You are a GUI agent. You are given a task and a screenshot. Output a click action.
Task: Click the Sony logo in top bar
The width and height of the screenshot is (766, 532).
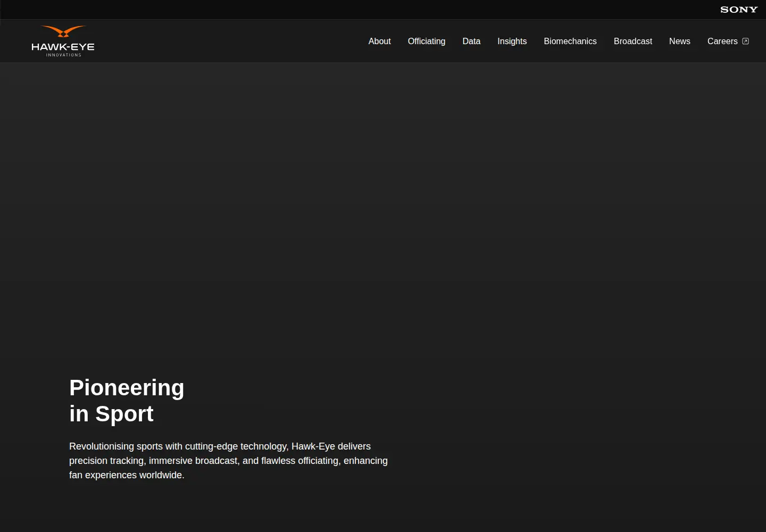tap(739, 10)
